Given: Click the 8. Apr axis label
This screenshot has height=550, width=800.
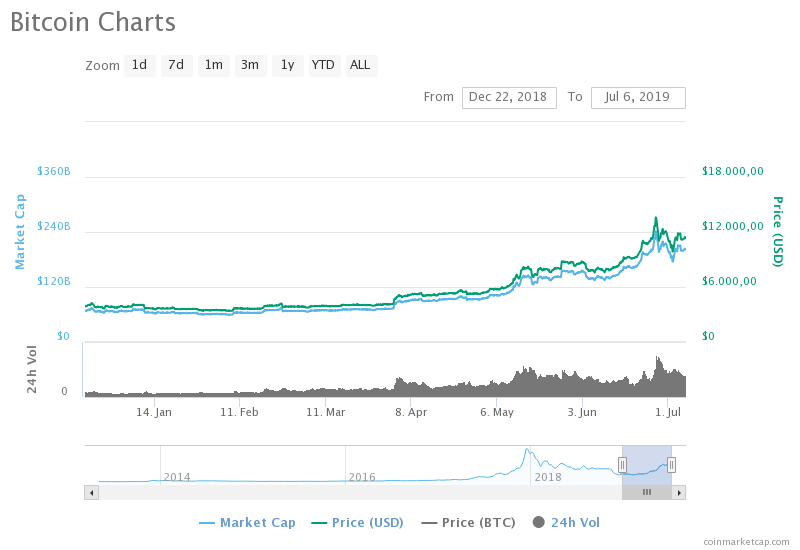Looking at the screenshot, I should click(411, 412).
